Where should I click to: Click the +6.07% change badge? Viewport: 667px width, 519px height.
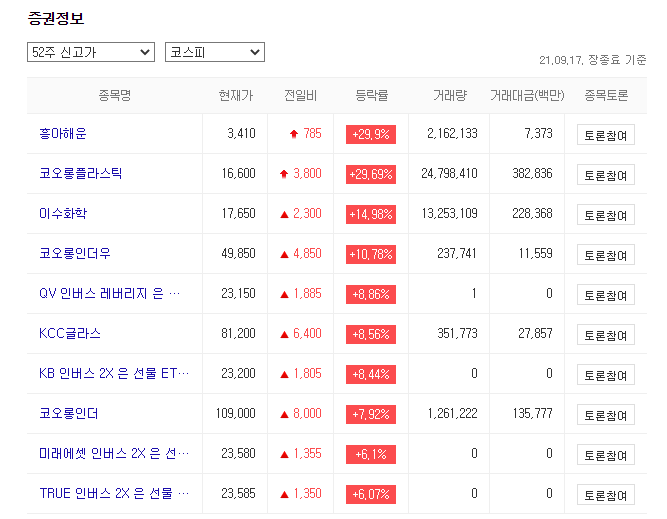click(x=371, y=494)
